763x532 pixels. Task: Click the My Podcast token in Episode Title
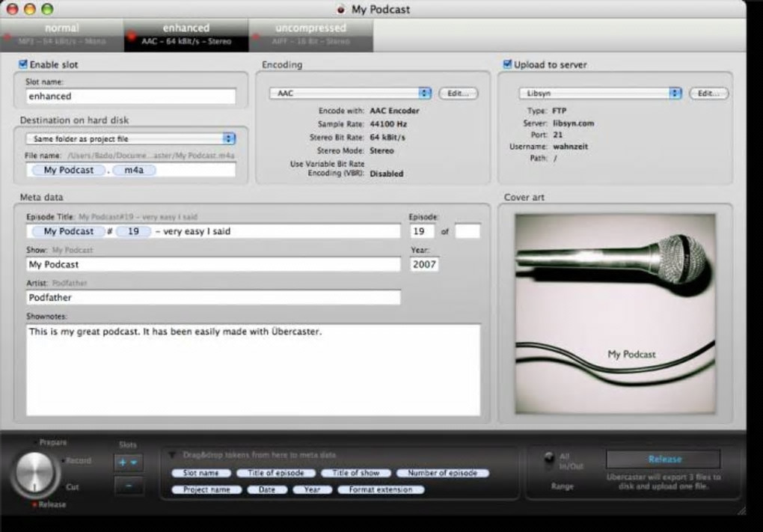pos(69,231)
